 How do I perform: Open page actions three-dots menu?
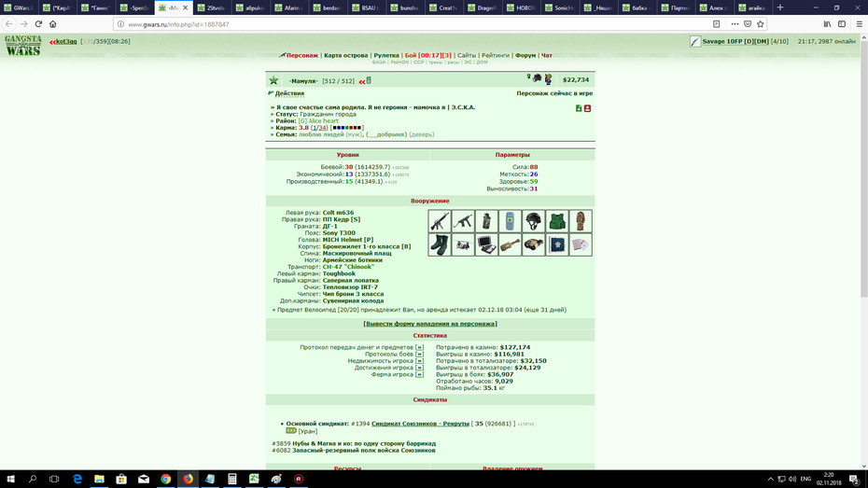coord(735,23)
